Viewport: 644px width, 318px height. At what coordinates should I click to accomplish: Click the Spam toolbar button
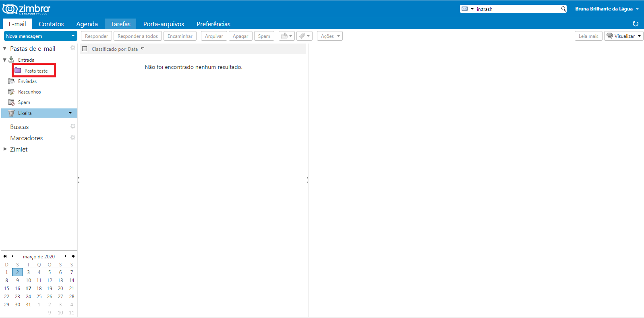click(264, 36)
